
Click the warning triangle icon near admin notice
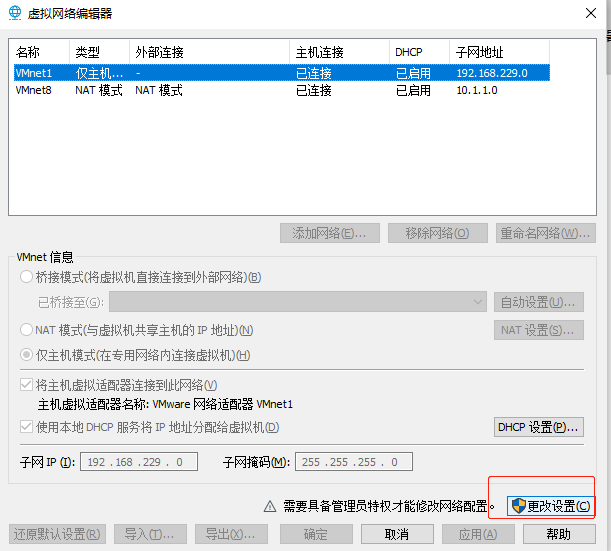pos(270,506)
